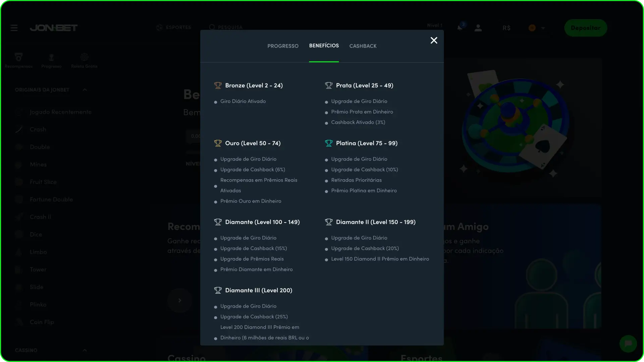
Task: Click the Ouro level trophy icon
Action: pyautogui.click(x=218, y=143)
